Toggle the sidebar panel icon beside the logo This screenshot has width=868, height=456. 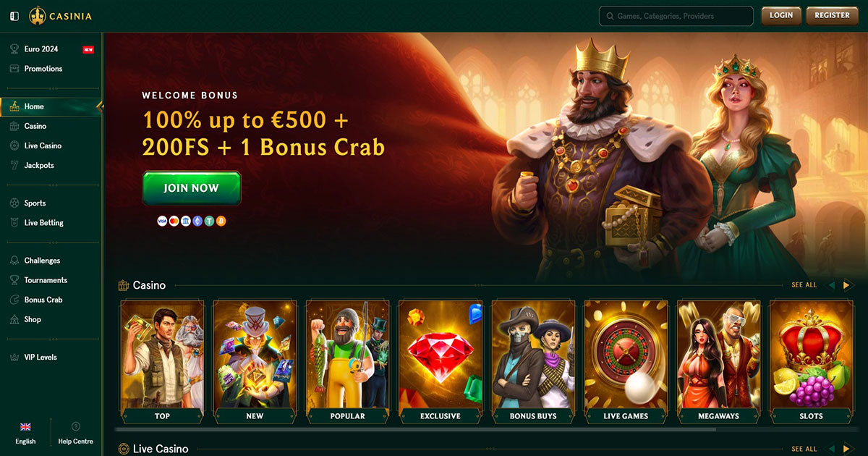(14, 15)
